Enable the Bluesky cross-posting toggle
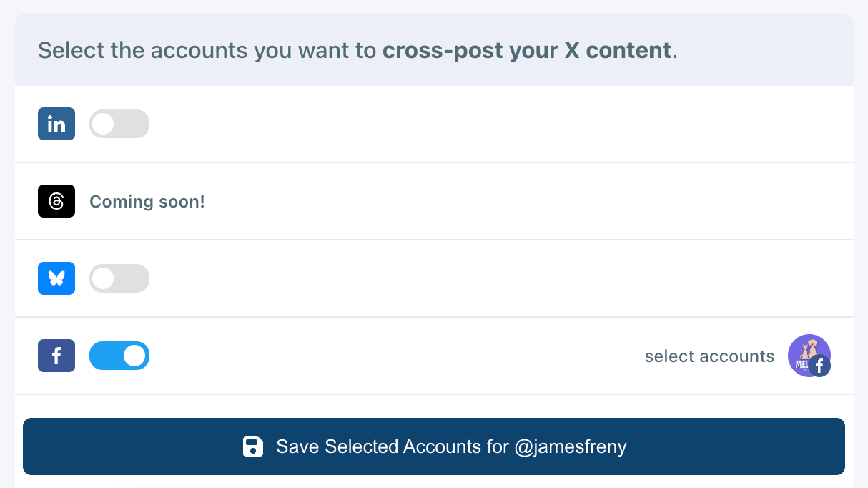Screen dimensions: 868x488 (x=119, y=278)
